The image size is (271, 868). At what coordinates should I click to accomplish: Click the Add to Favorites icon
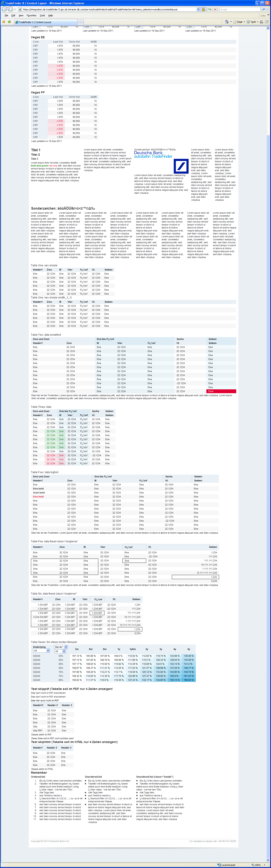pos(10,22)
